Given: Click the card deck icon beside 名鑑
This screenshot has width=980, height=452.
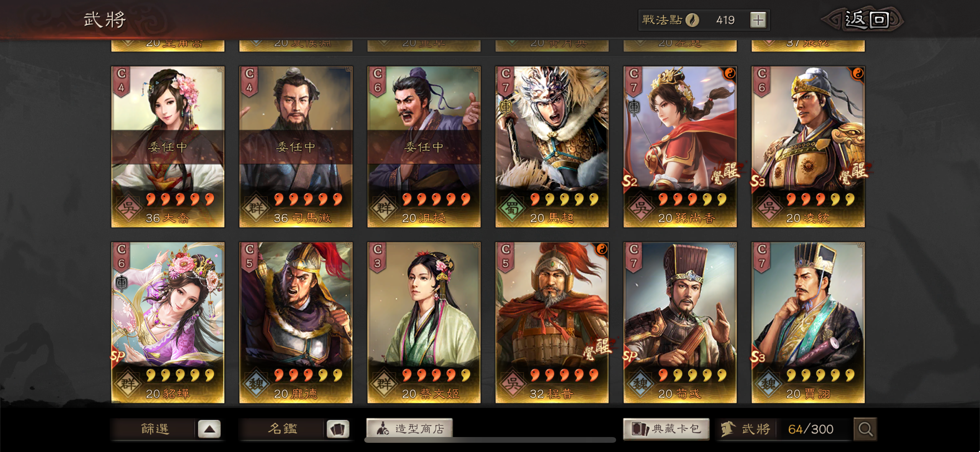Looking at the screenshot, I should coord(337,429).
